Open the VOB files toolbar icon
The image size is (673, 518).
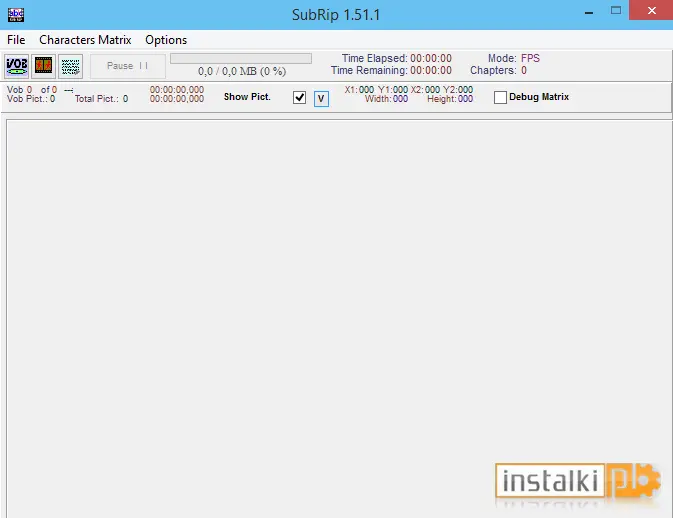[17, 66]
